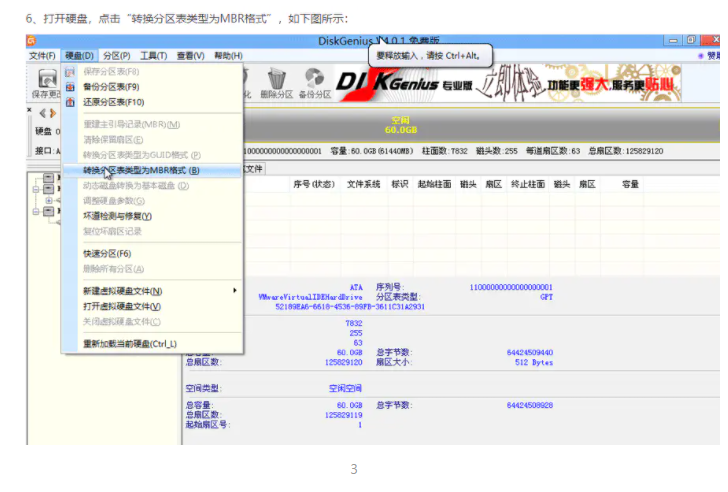
Task: Click the 硬盘(D) menu
Action: (79, 56)
